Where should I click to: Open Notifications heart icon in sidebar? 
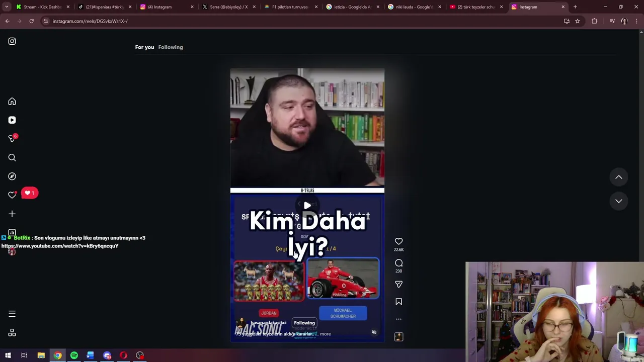coord(12,195)
